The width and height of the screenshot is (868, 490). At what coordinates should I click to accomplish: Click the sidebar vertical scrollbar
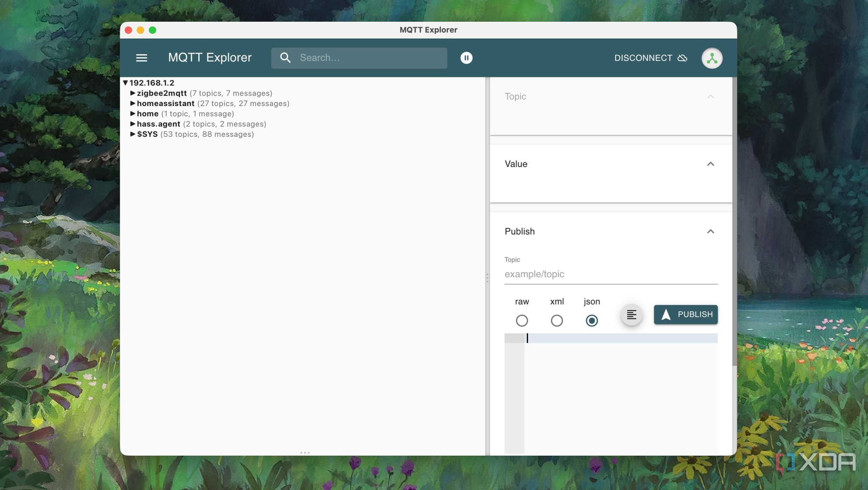(734, 221)
